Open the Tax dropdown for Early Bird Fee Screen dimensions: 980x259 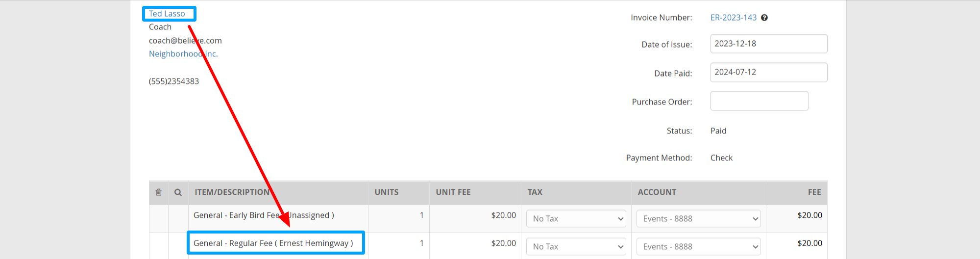tap(577, 219)
